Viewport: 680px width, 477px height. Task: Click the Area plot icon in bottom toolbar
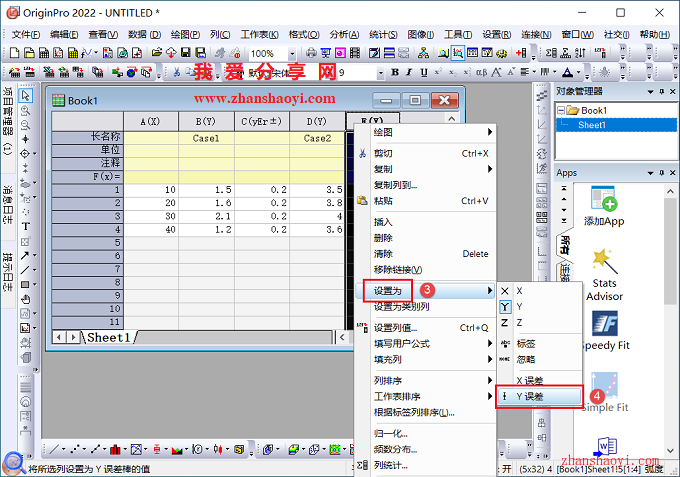coord(177,450)
